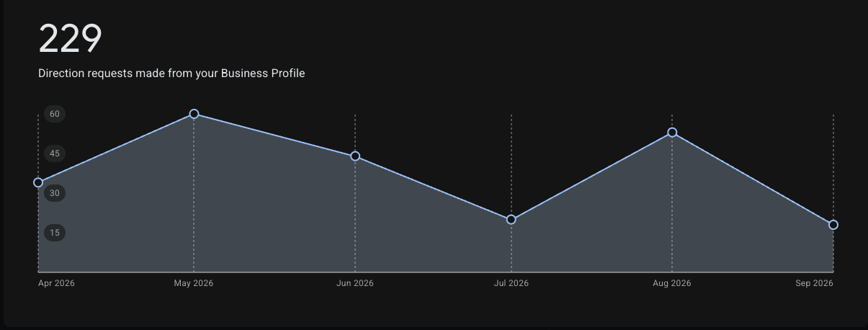Select the May 2026 peak data point
Screen dimensions: 868x330
pyautogui.click(x=194, y=114)
